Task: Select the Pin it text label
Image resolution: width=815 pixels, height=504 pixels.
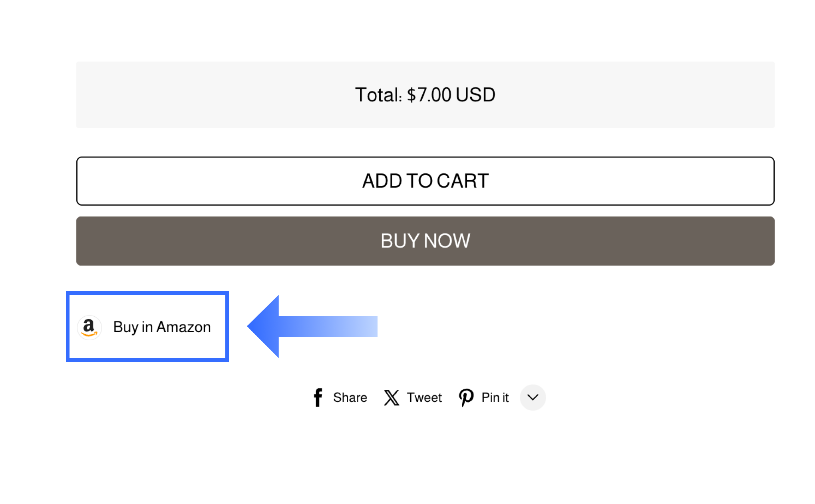Action: pos(495,397)
